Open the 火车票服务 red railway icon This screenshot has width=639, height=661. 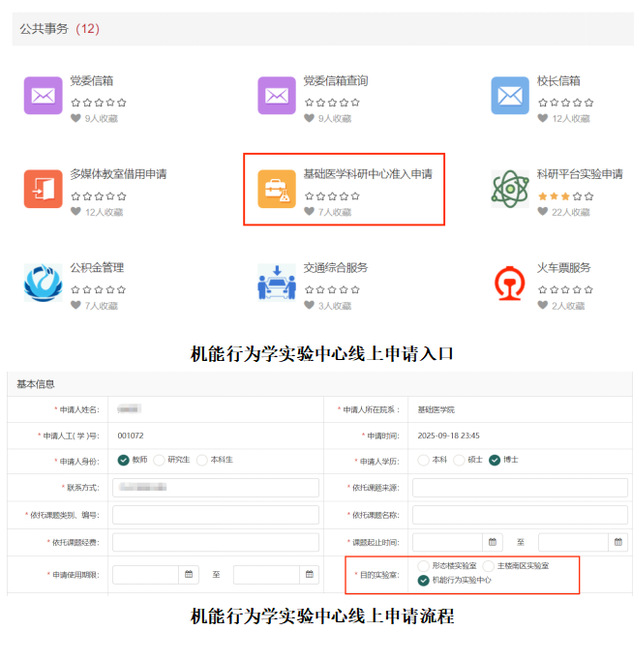point(510,283)
